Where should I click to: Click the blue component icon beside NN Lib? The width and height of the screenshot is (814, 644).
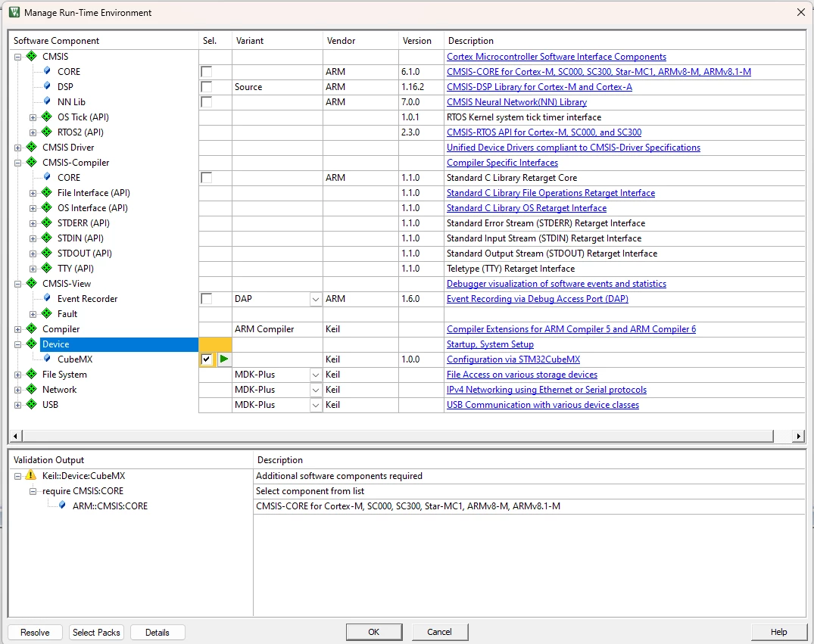tap(47, 101)
